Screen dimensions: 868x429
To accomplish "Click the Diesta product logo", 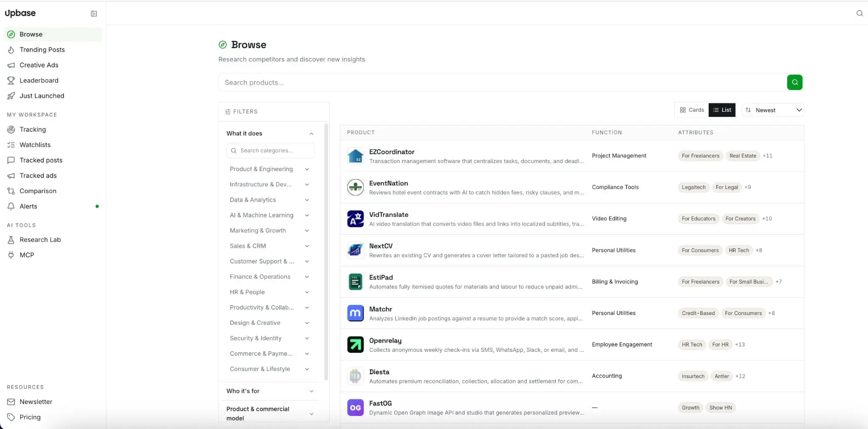I will (355, 376).
